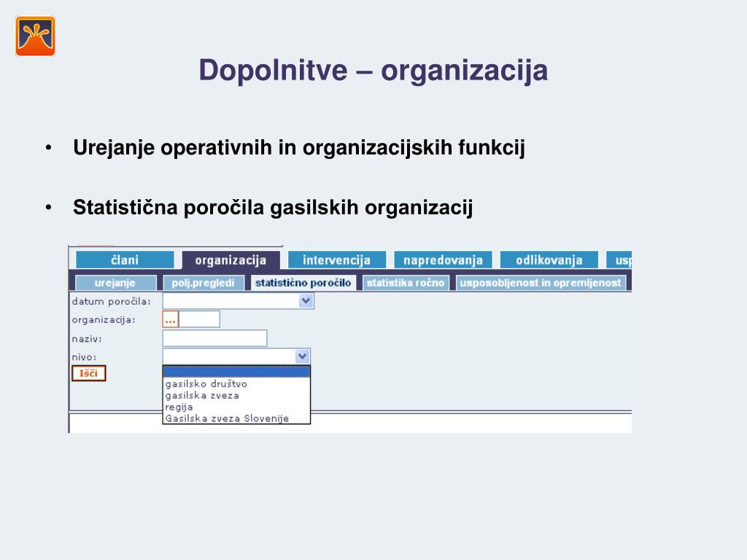Screen dimensions: 747x560
Task: Click the organizacija lookup ellipsis button
Action: click(x=171, y=319)
